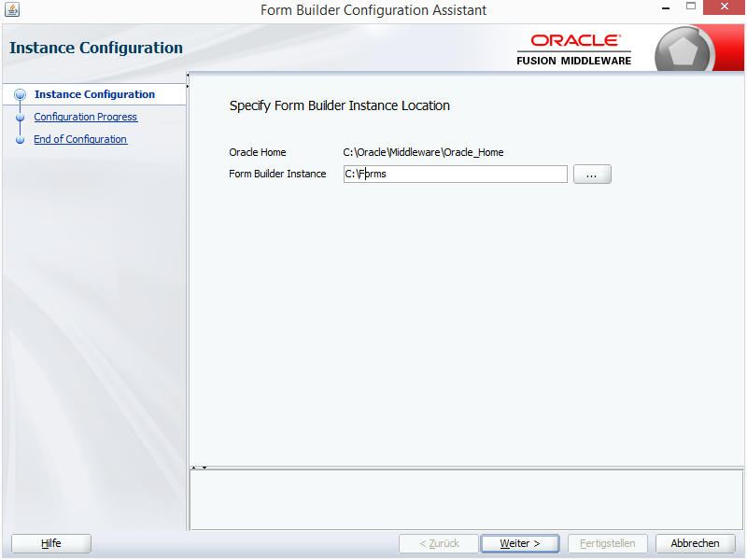Image resolution: width=747 pixels, height=560 pixels.
Task: Proceed with the Weiter > button
Action: 520,543
